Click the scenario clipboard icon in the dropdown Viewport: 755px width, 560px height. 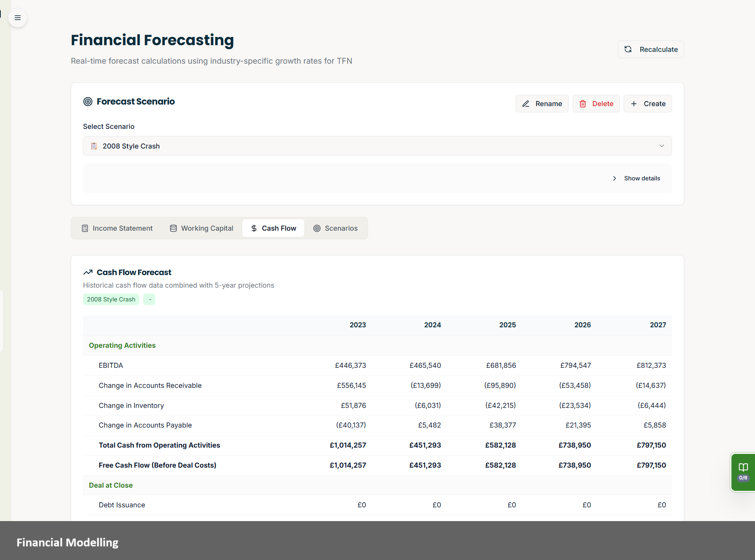coord(94,146)
